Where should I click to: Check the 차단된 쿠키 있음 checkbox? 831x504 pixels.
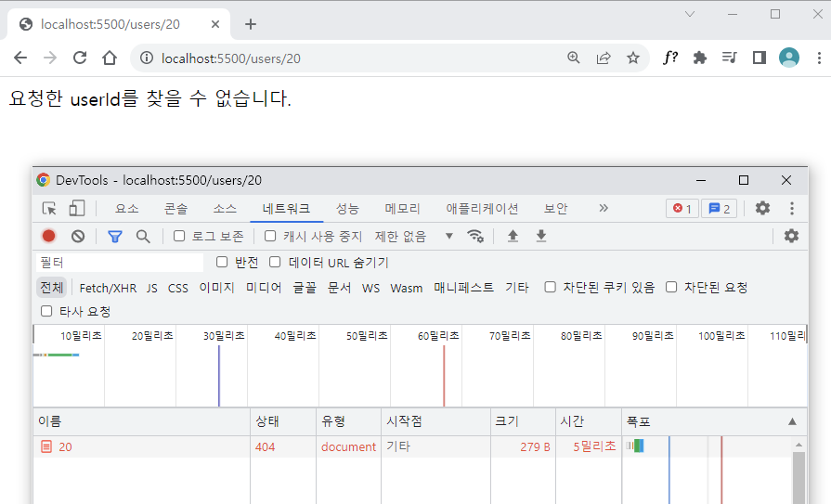pyautogui.click(x=550, y=287)
